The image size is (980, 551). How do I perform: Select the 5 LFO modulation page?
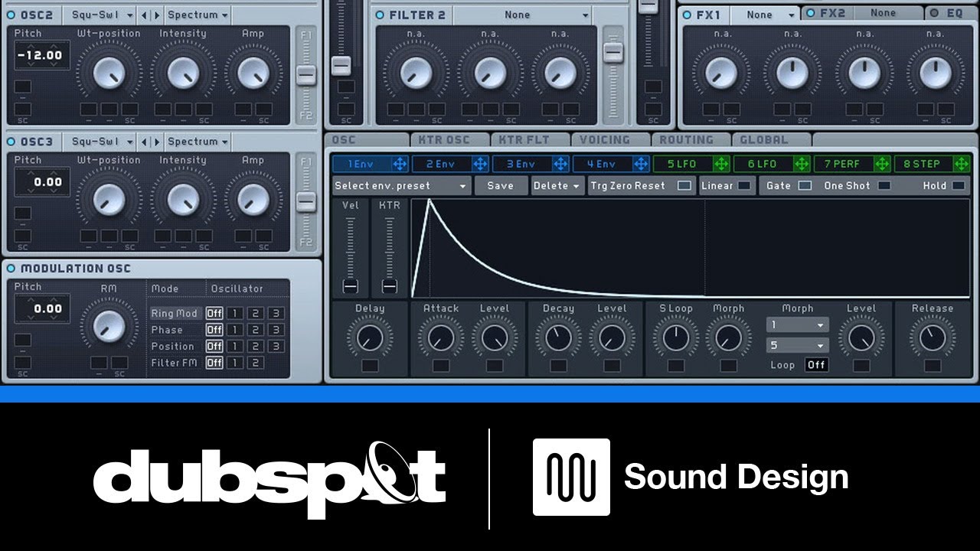tap(683, 164)
